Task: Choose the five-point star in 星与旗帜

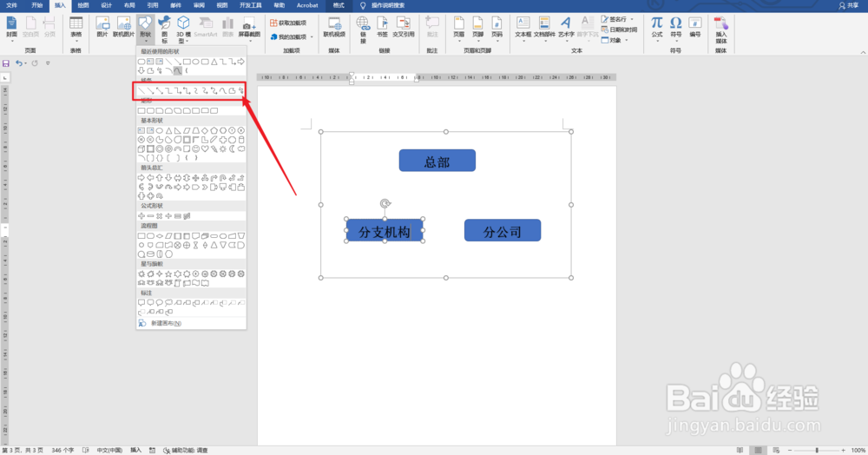Action: click(168, 274)
